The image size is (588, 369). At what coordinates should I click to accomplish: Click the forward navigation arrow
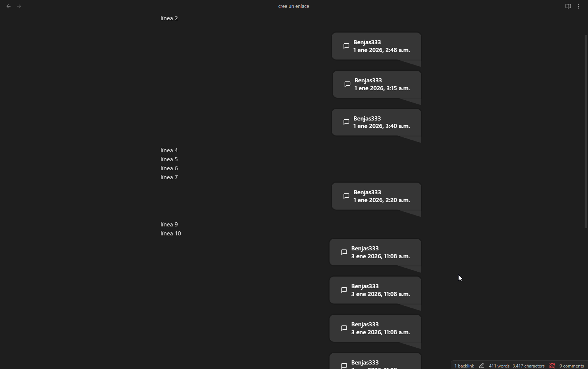coord(19,6)
